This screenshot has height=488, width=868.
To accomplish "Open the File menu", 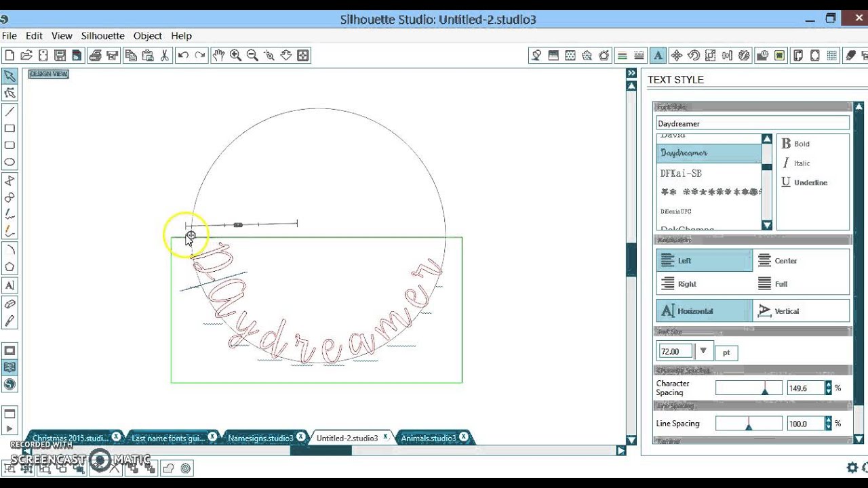I will click(9, 36).
